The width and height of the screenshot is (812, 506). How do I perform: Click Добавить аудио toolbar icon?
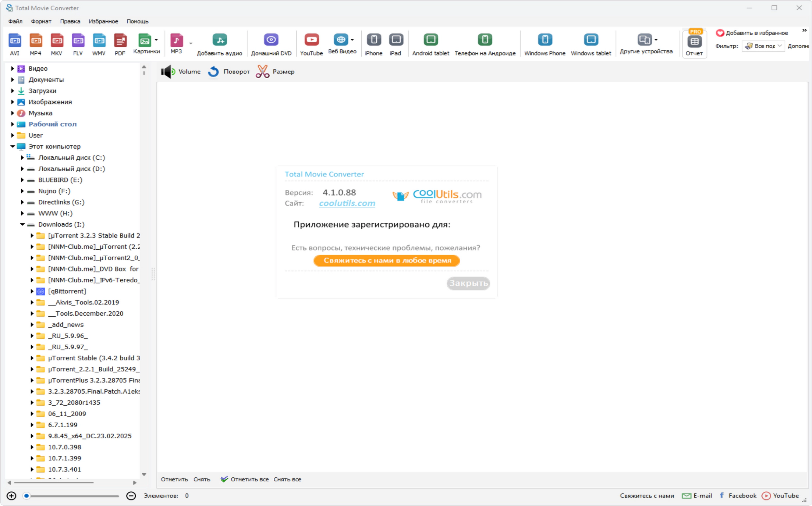(220, 44)
